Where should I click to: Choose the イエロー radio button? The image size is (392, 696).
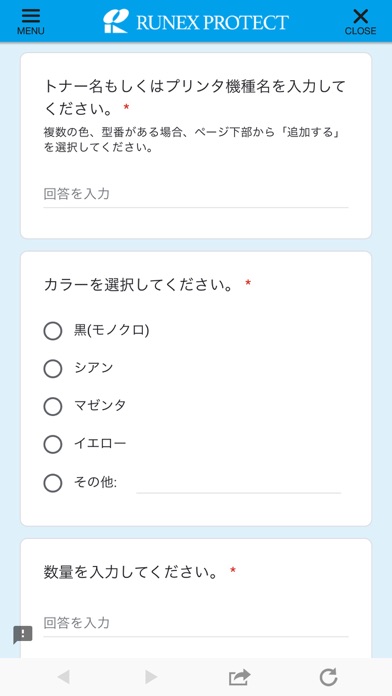(52, 444)
